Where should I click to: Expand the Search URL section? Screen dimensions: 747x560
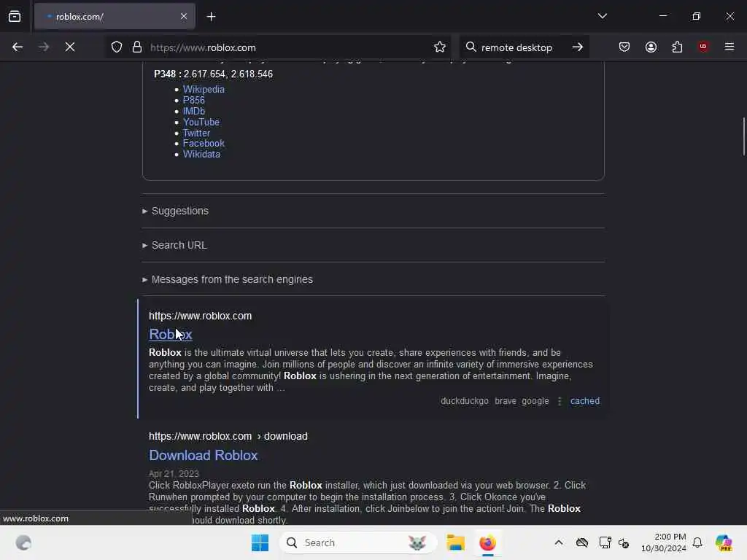coord(174,245)
